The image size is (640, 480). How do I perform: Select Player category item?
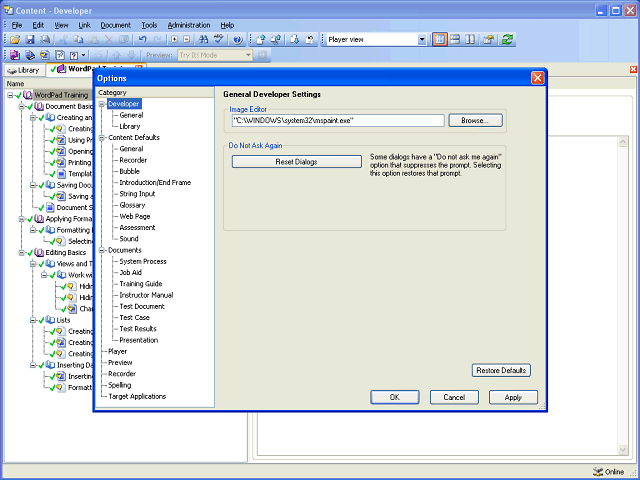click(118, 351)
